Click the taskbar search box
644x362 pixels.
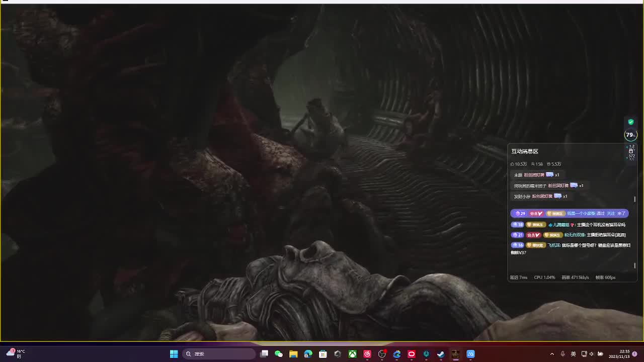219,354
